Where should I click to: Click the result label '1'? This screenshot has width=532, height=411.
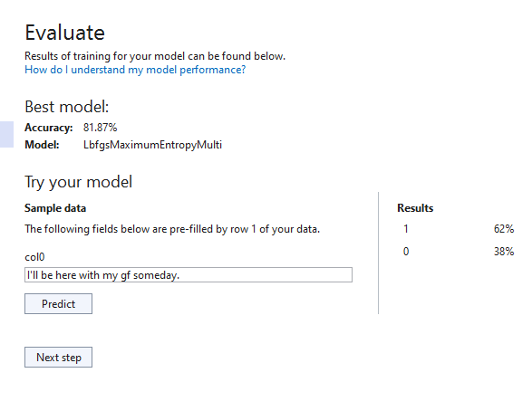[x=406, y=229]
